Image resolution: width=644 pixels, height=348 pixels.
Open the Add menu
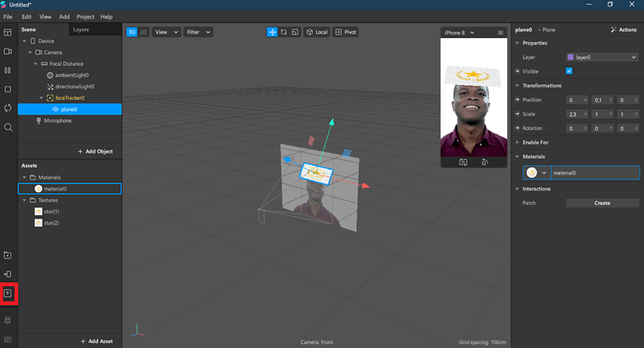(x=64, y=16)
